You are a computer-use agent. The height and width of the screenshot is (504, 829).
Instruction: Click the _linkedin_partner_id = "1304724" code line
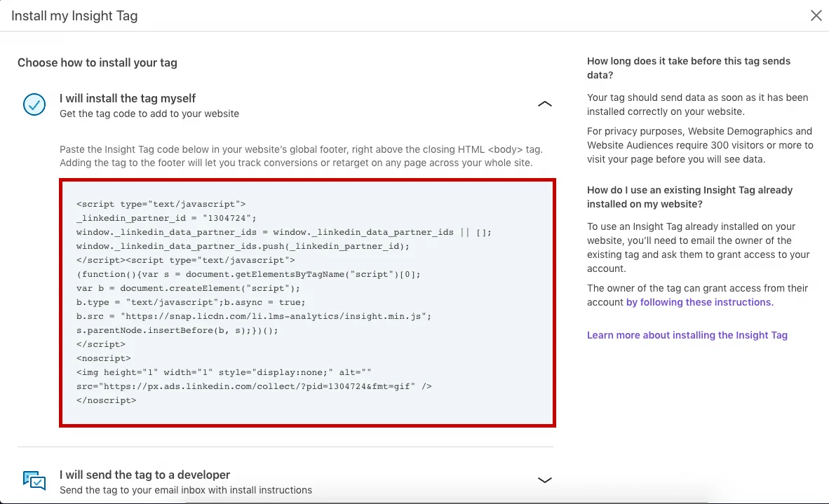pyautogui.click(x=166, y=218)
